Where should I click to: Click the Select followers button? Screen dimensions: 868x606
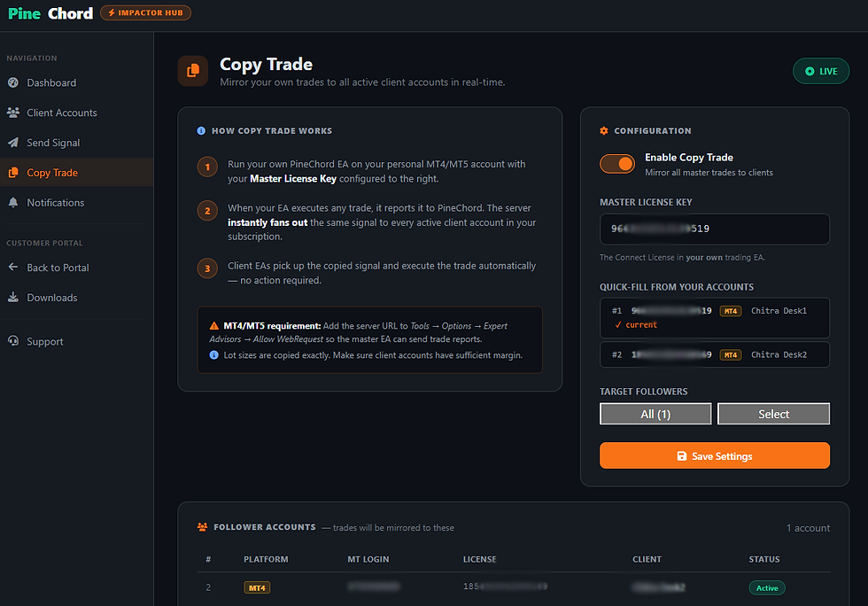tap(773, 414)
